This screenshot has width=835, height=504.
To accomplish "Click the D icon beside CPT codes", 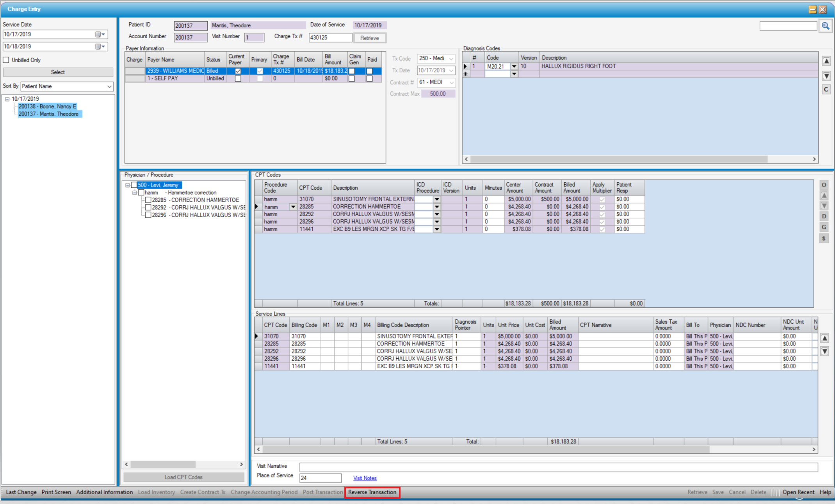I will pos(824,216).
